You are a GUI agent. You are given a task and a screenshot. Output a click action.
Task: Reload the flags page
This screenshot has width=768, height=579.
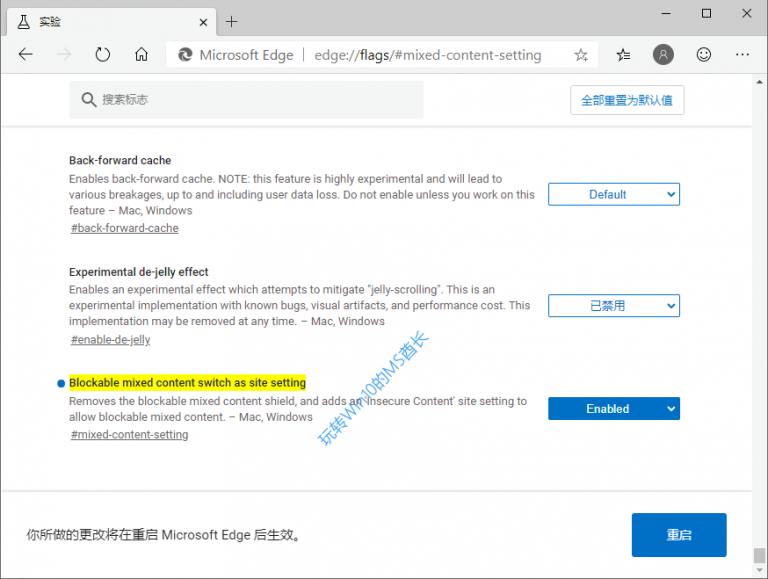[x=102, y=54]
